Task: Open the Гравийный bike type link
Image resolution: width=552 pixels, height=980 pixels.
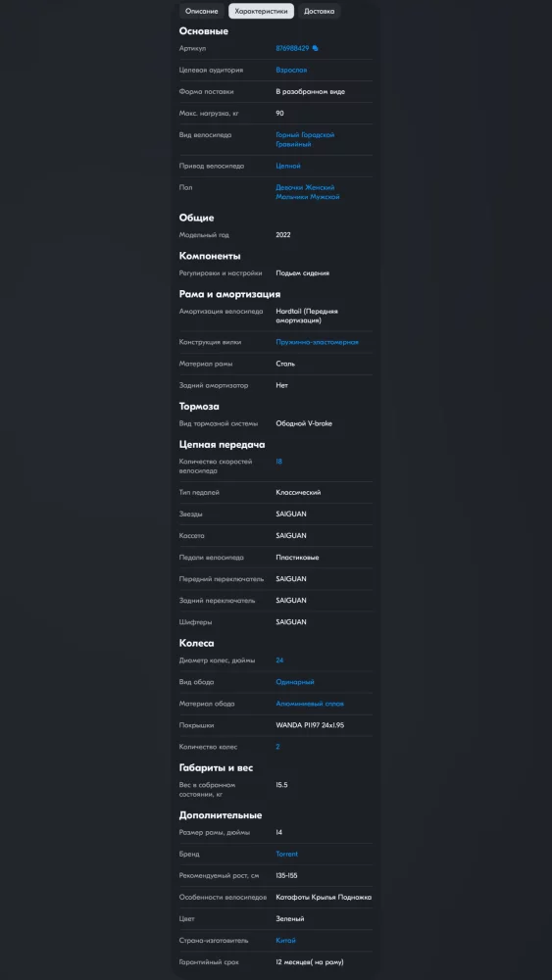Action: tap(293, 144)
